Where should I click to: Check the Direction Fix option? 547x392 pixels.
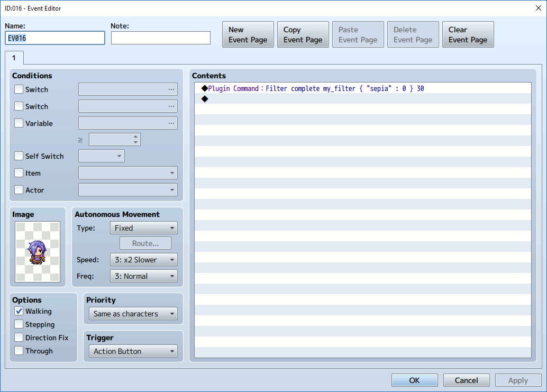click(19, 338)
